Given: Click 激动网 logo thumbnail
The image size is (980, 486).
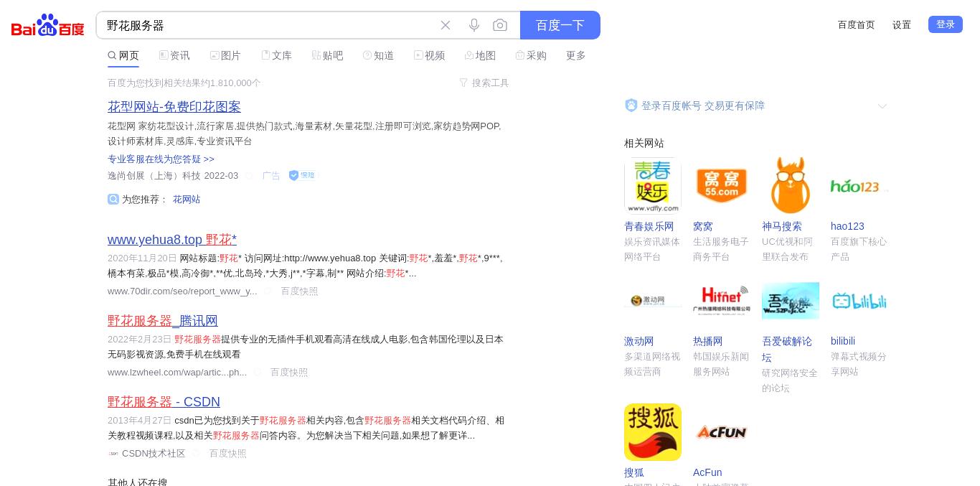Looking at the screenshot, I should pos(653,300).
